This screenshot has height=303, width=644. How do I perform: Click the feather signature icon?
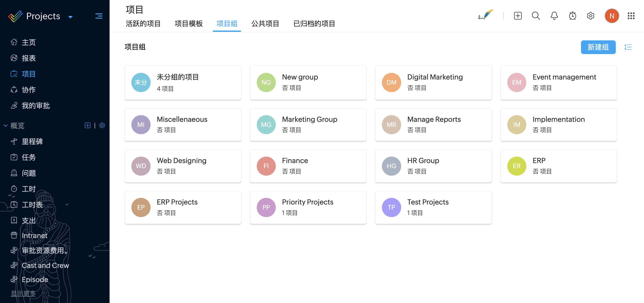(x=485, y=15)
